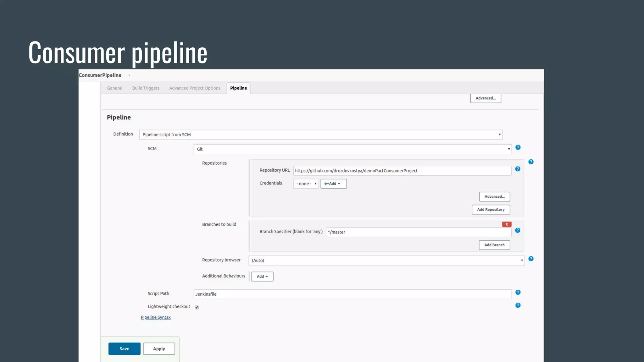Click the ConsumerPipeline breadcrumb
This screenshot has width=644, height=362.
point(100,75)
